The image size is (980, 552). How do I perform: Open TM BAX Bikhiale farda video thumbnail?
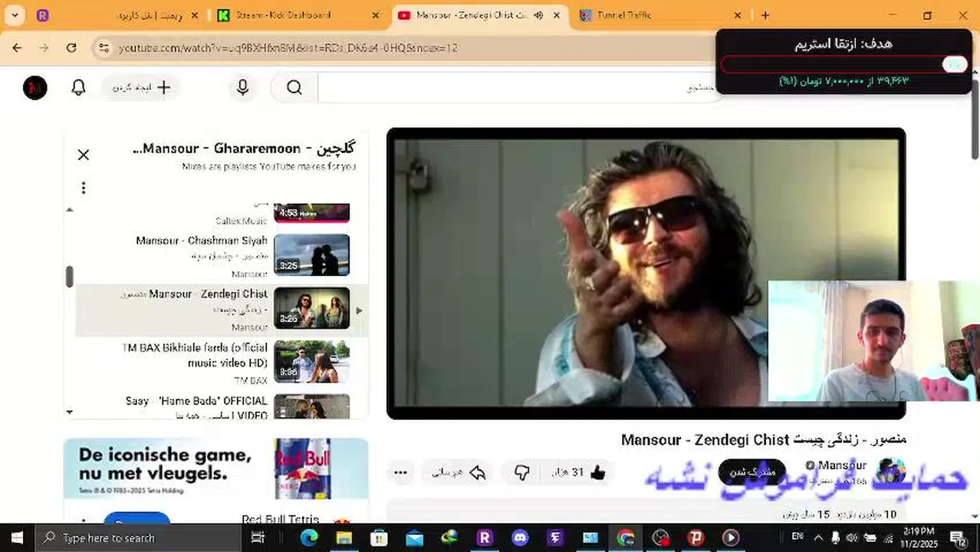(x=311, y=361)
